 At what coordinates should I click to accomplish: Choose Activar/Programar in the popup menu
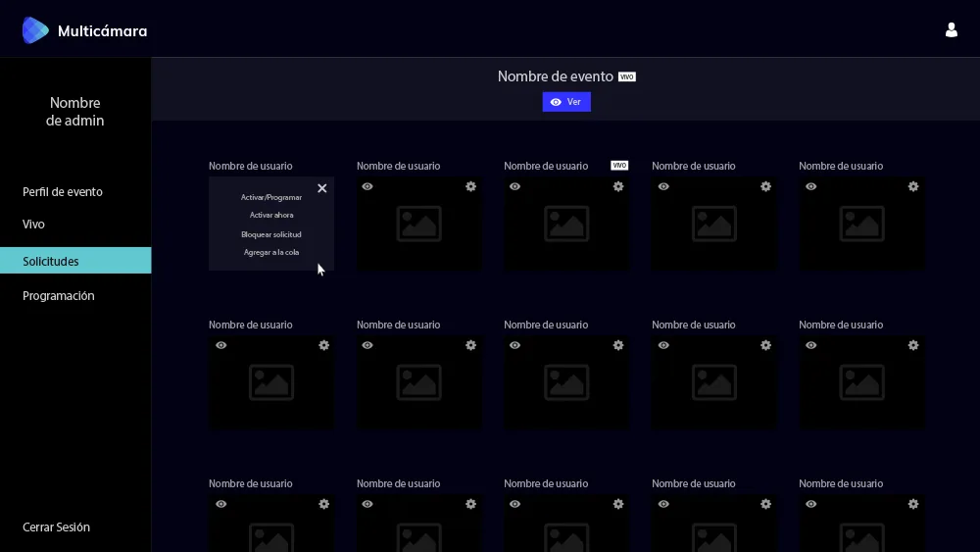click(x=271, y=197)
